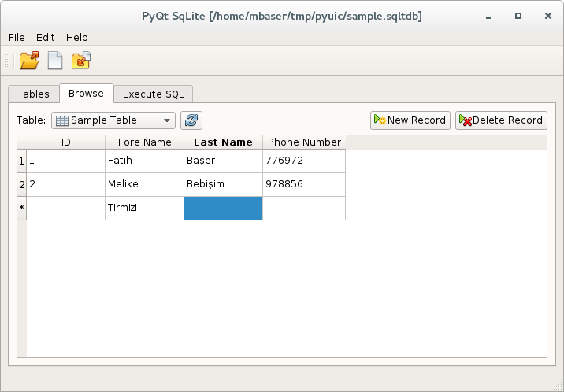Viewport: 564px width, 392px height.
Task: Select the Browse tab
Action: pos(87,94)
